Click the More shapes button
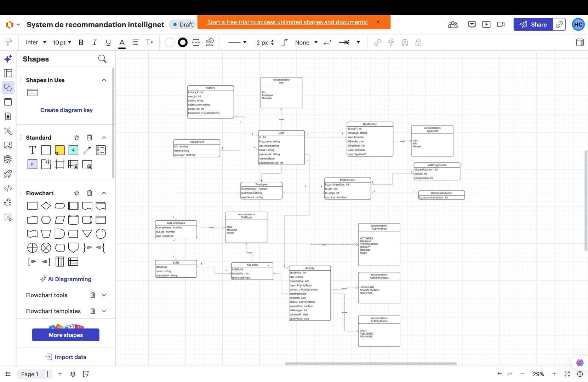588x382 pixels. 66,335
